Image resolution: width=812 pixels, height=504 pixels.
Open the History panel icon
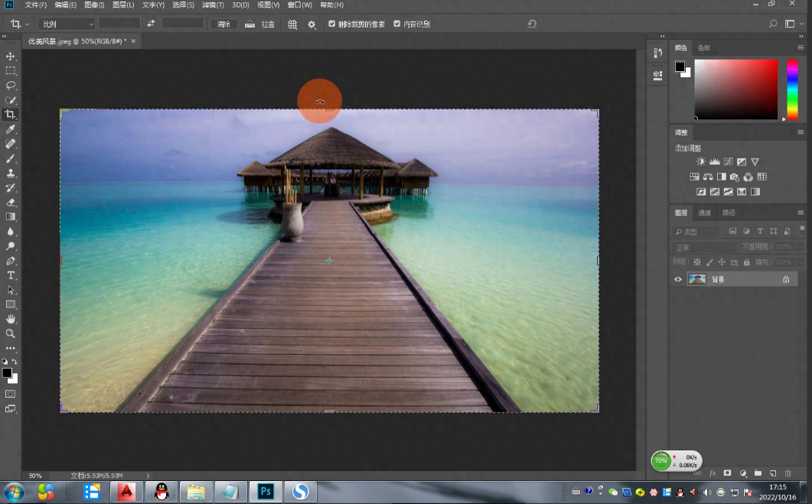pyautogui.click(x=657, y=53)
